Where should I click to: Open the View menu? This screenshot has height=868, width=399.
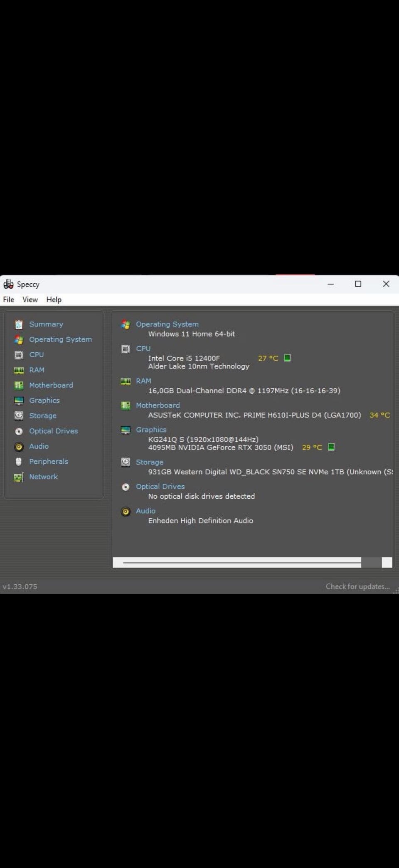pyautogui.click(x=30, y=299)
